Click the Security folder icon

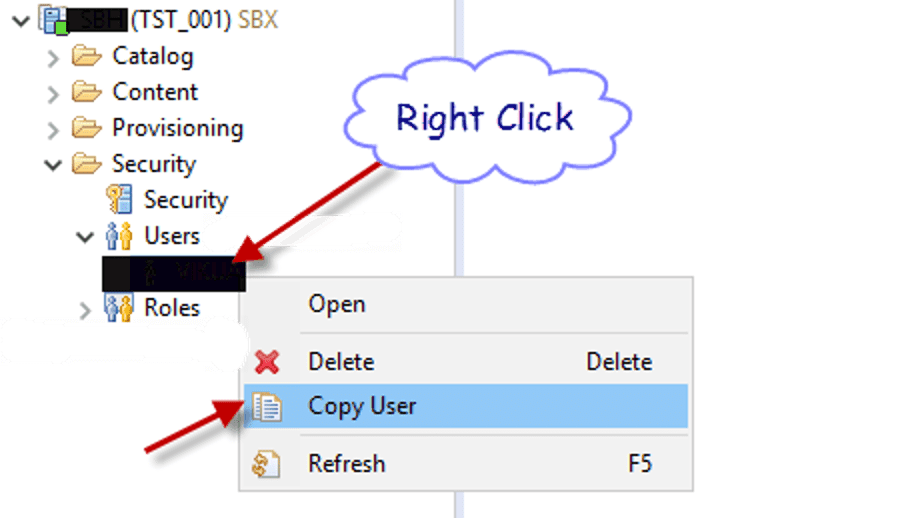pos(87,164)
